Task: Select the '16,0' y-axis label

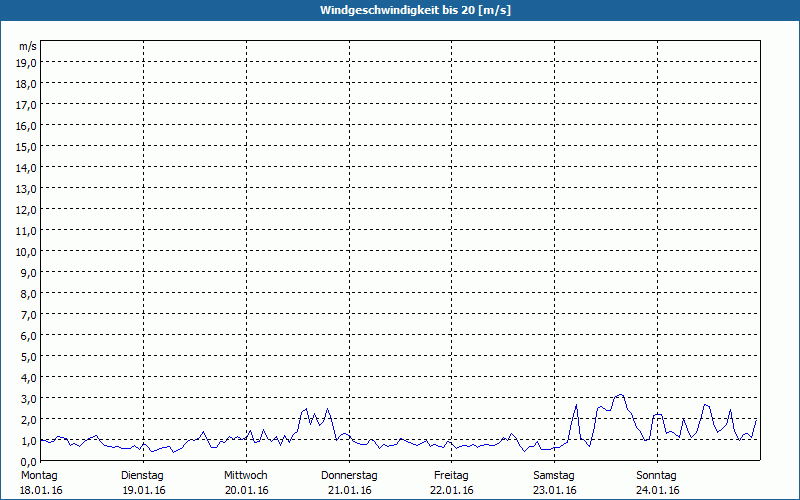Action: point(26,126)
